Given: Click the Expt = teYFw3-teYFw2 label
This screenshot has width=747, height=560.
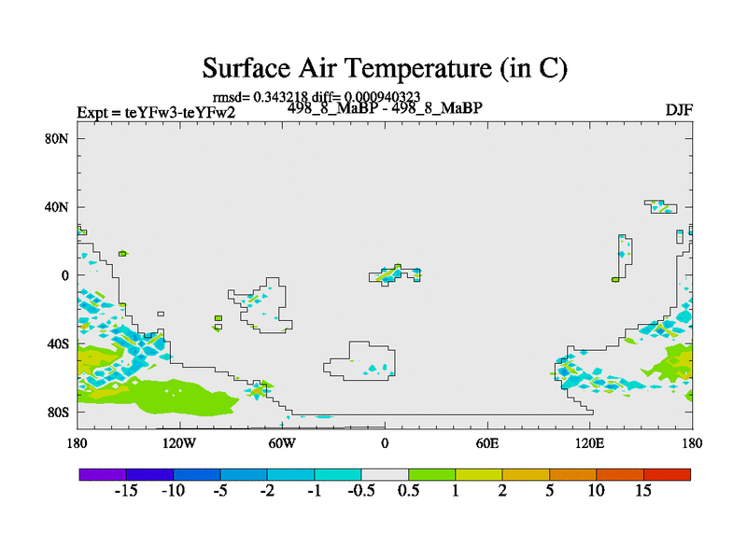Looking at the screenshot, I should pyautogui.click(x=155, y=113).
